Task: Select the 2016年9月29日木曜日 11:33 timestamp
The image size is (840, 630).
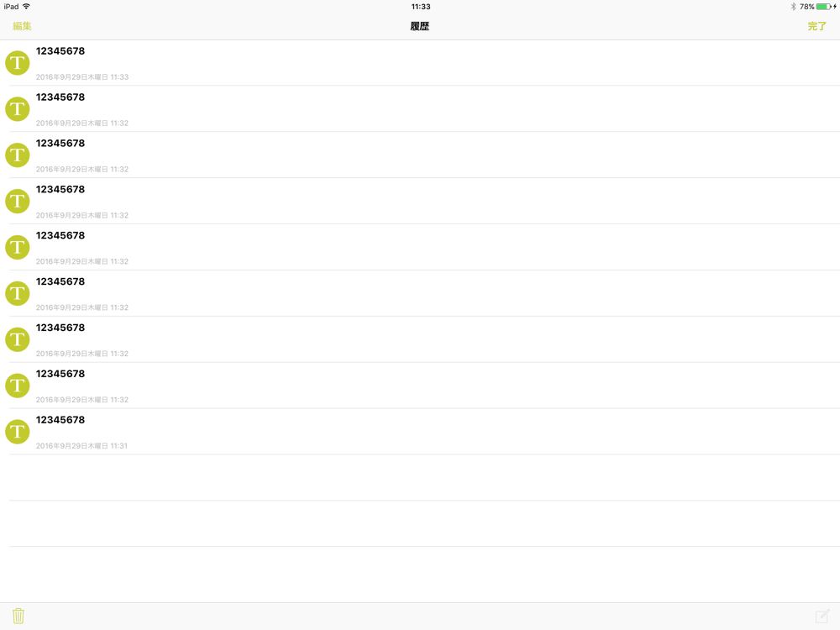Action: [82, 77]
